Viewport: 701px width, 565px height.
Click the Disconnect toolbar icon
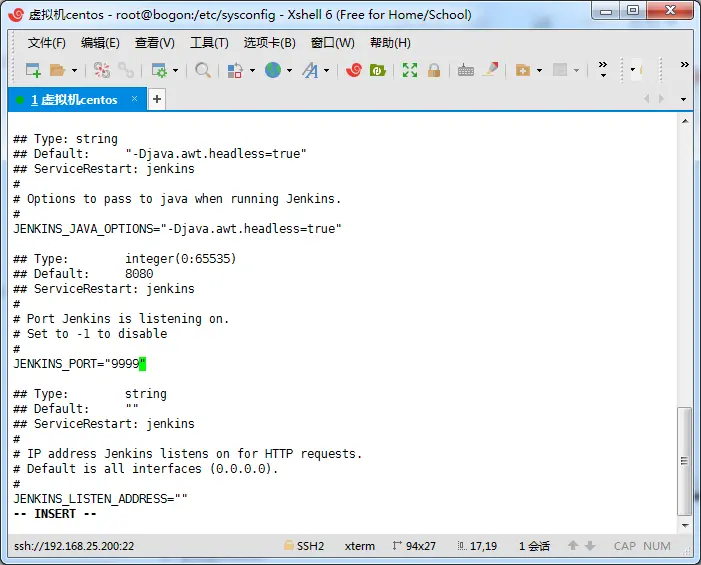pyautogui.click(x=101, y=70)
